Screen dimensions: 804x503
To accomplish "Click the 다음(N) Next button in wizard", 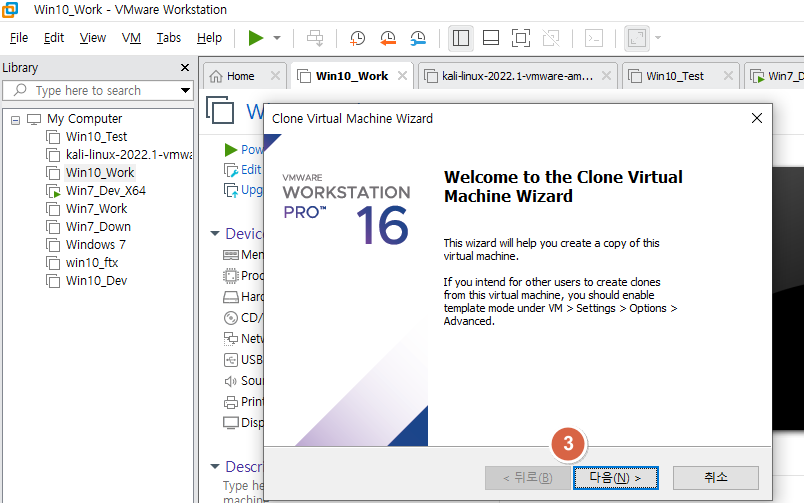I will tap(615, 478).
